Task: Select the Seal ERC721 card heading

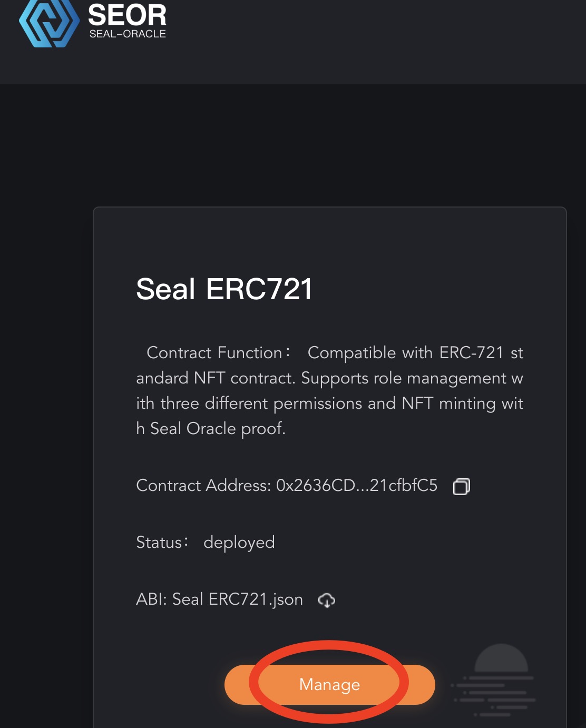Action: click(224, 289)
